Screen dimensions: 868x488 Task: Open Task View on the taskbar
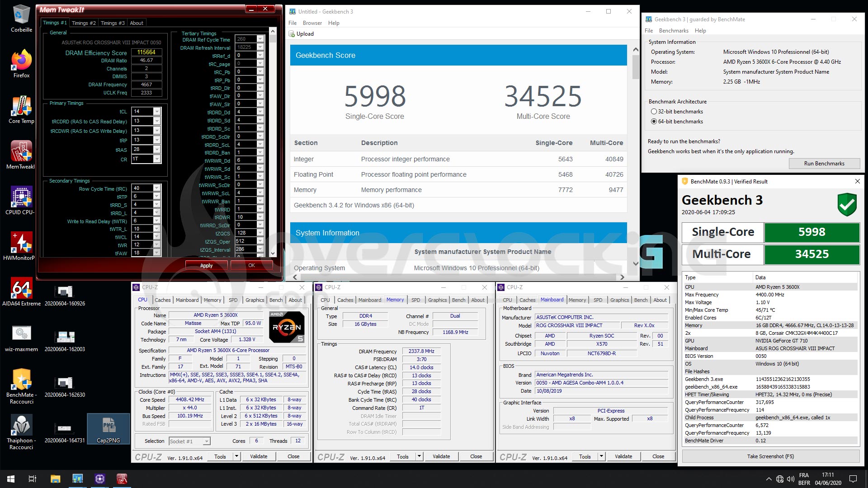coord(33,479)
